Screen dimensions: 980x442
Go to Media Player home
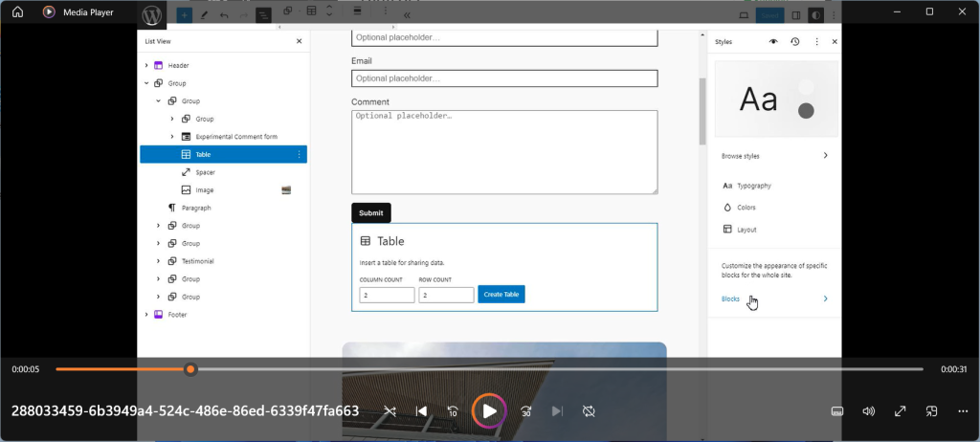click(x=17, y=12)
